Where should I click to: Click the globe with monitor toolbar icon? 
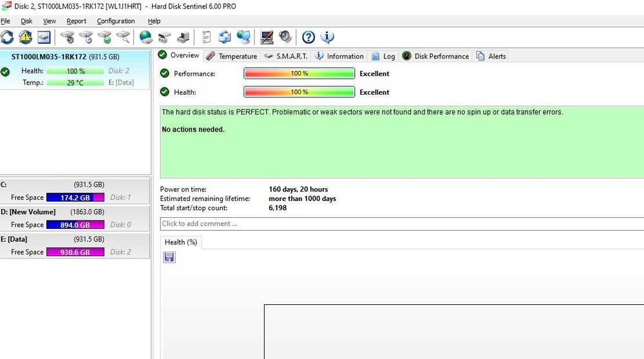pyautogui.click(x=243, y=37)
